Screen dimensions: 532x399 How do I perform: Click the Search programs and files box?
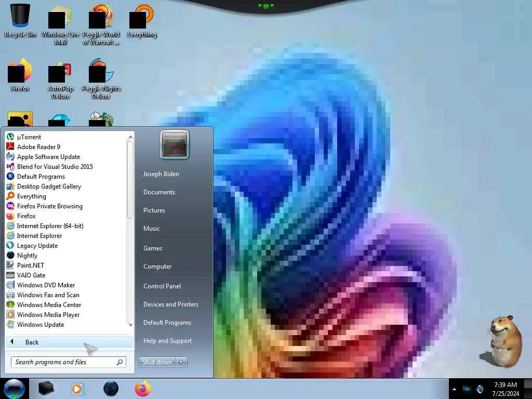(x=68, y=362)
